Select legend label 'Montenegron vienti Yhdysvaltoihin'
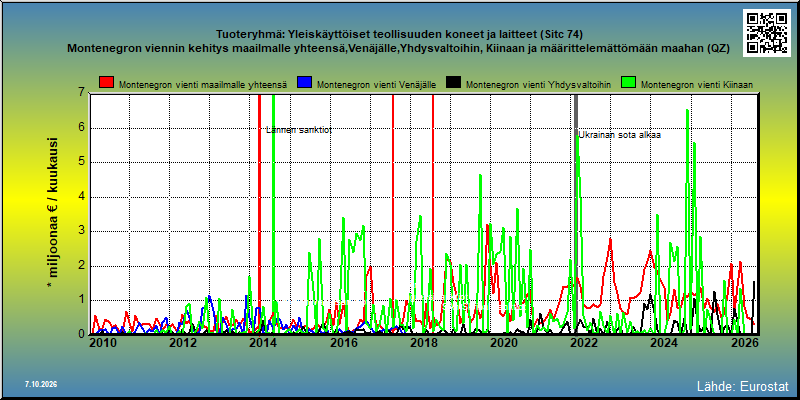The height and width of the screenshot is (400, 800). pyautogui.click(x=538, y=85)
